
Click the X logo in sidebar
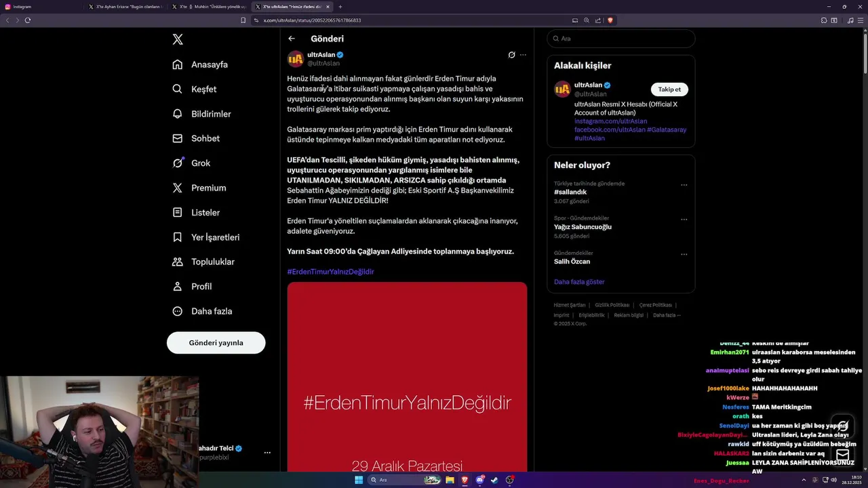[x=178, y=39]
